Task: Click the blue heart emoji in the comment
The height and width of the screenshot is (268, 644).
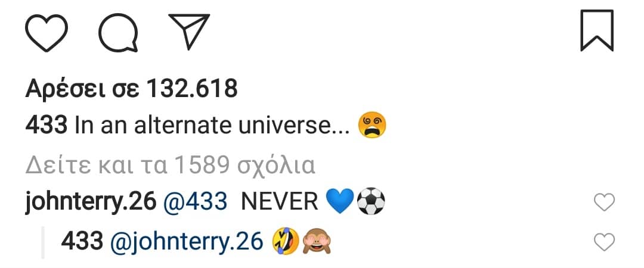Action: click(x=340, y=202)
